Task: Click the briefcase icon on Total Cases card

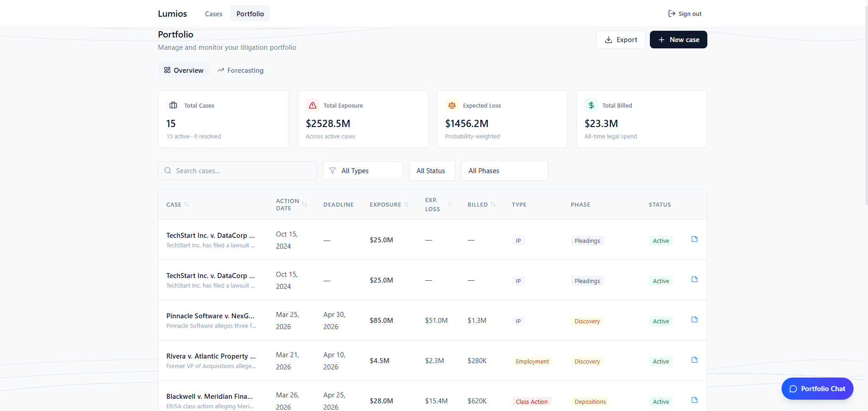Action: click(x=173, y=105)
